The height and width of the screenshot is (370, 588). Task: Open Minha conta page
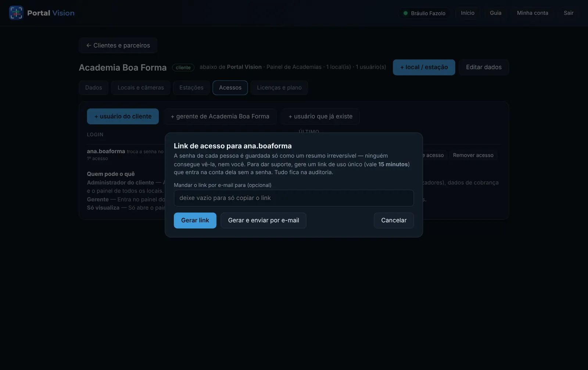pos(533,13)
